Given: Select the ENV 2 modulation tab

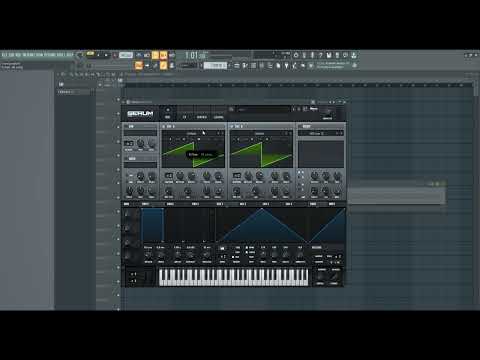Looking at the screenshot, I should click(x=170, y=204).
